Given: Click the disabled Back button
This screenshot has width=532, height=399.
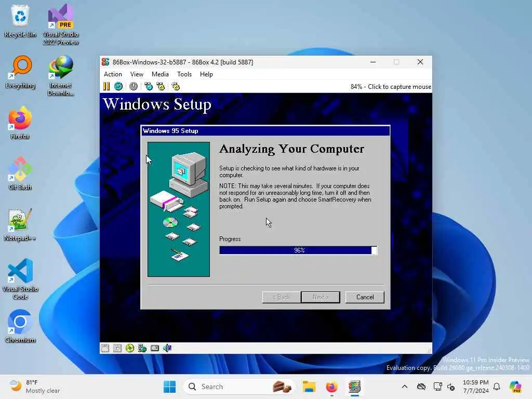Looking at the screenshot, I should point(281,297).
